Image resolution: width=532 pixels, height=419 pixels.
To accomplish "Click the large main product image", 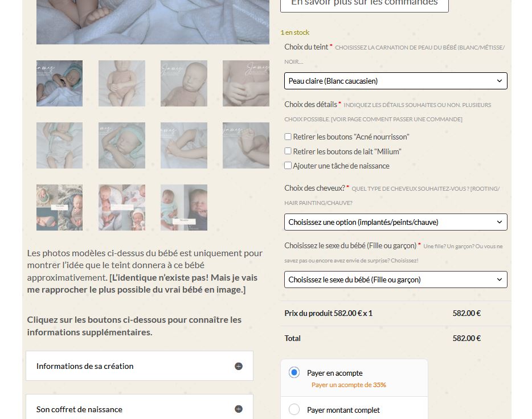I will pyautogui.click(x=153, y=22).
